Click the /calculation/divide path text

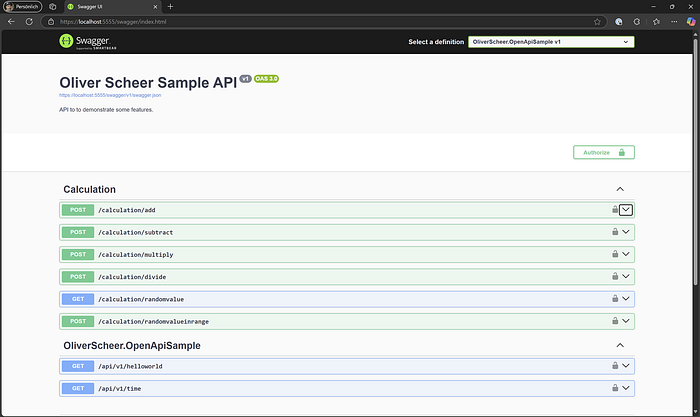click(132, 277)
